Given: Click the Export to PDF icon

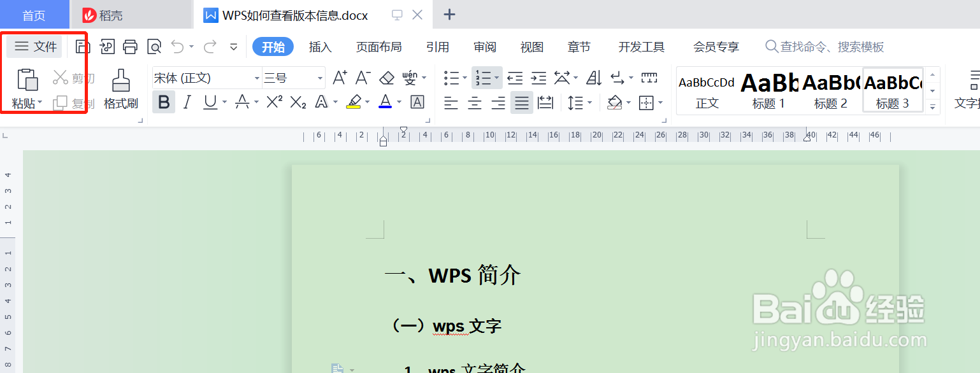Looking at the screenshot, I should pyautogui.click(x=107, y=46).
